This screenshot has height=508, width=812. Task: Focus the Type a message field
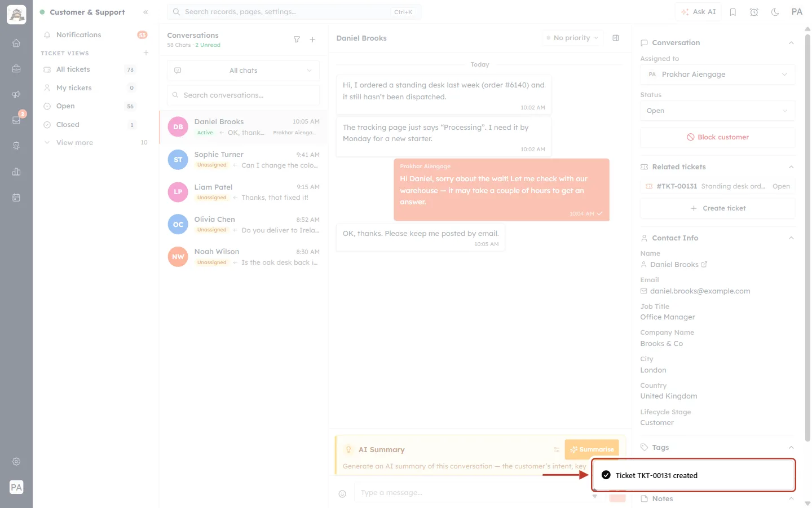(x=473, y=493)
